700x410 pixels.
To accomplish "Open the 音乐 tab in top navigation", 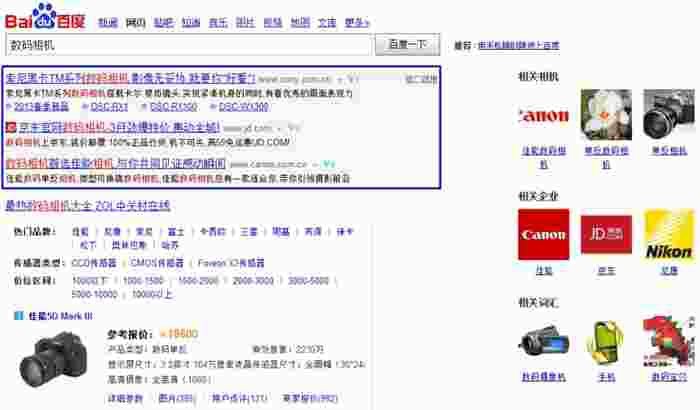I will 218,22.
